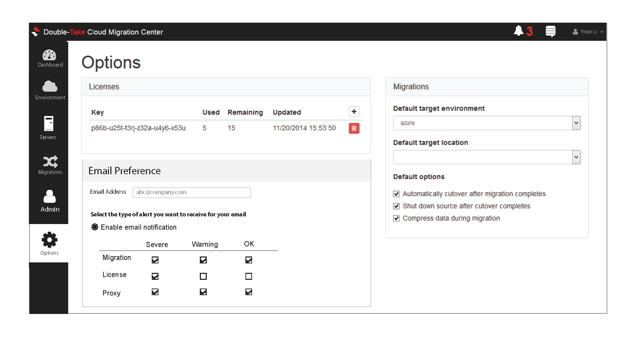Click Double-Take Cloud Migration Center title
The width and height of the screenshot is (644, 361).
103,32
